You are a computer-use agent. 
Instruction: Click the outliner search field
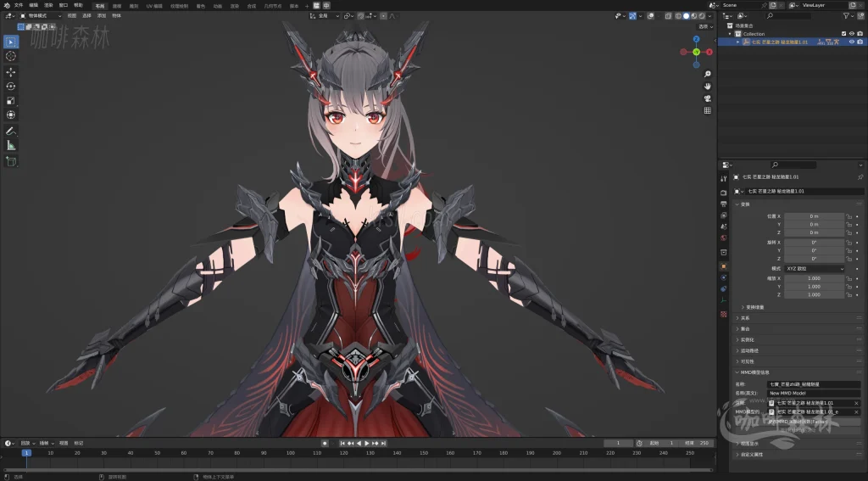tap(789, 16)
